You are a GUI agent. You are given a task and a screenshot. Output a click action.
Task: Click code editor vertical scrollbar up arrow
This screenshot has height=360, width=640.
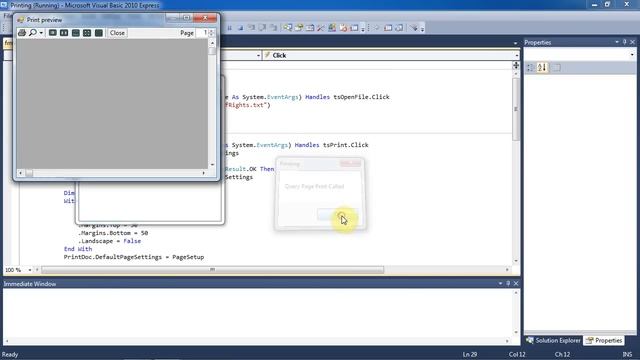point(516,74)
